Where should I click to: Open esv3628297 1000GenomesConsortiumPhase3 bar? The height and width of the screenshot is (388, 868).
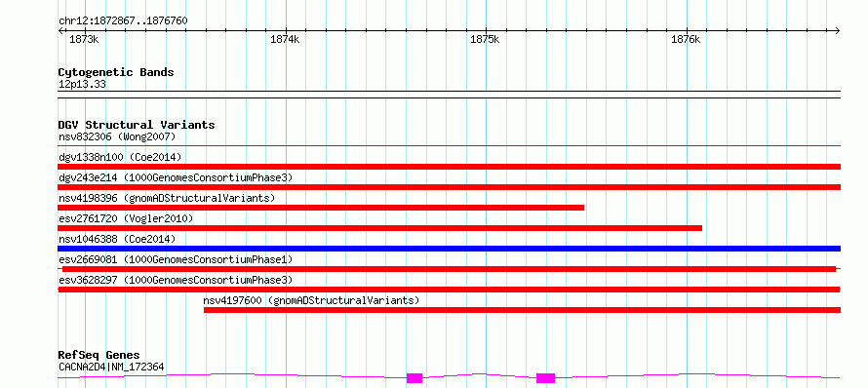point(450,290)
